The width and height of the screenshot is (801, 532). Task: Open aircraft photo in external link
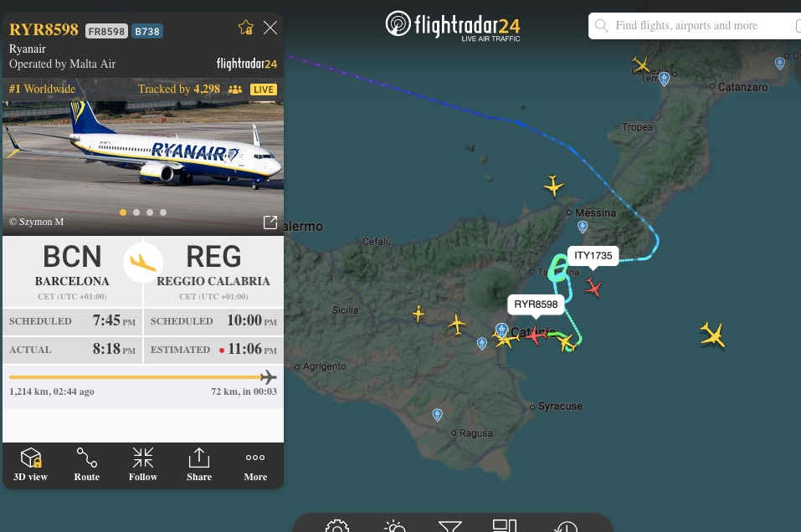[270, 223]
